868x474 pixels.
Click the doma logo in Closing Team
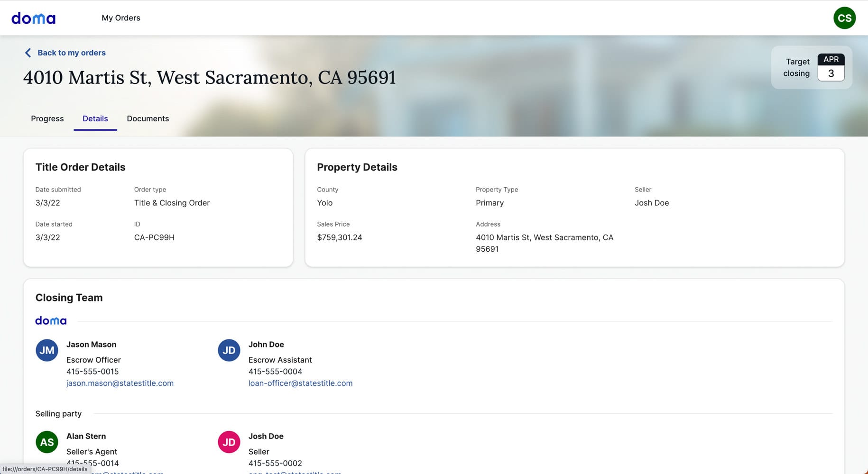tap(51, 321)
